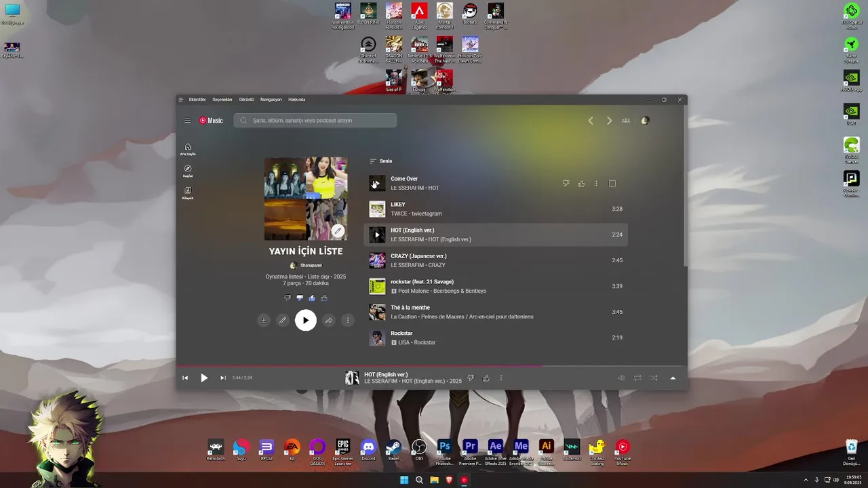Open the Seçenekler menu
Viewport: 868px width, 488px height.
pos(222,100)
